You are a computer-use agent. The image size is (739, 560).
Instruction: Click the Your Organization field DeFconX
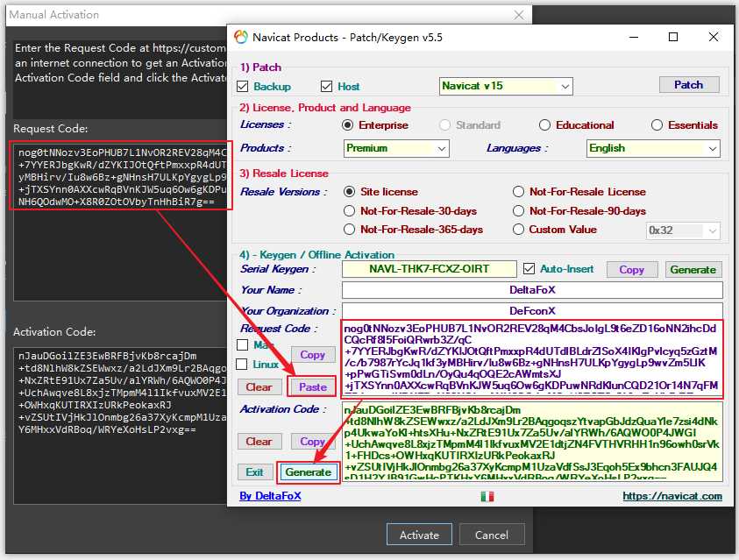pyautogui.click(x=532, y=311)
